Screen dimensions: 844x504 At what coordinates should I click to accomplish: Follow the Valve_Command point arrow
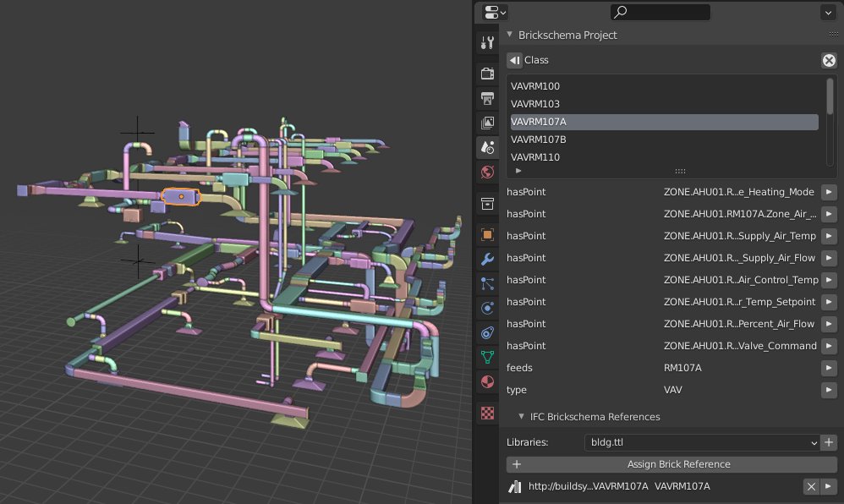(x=829, y=346)
